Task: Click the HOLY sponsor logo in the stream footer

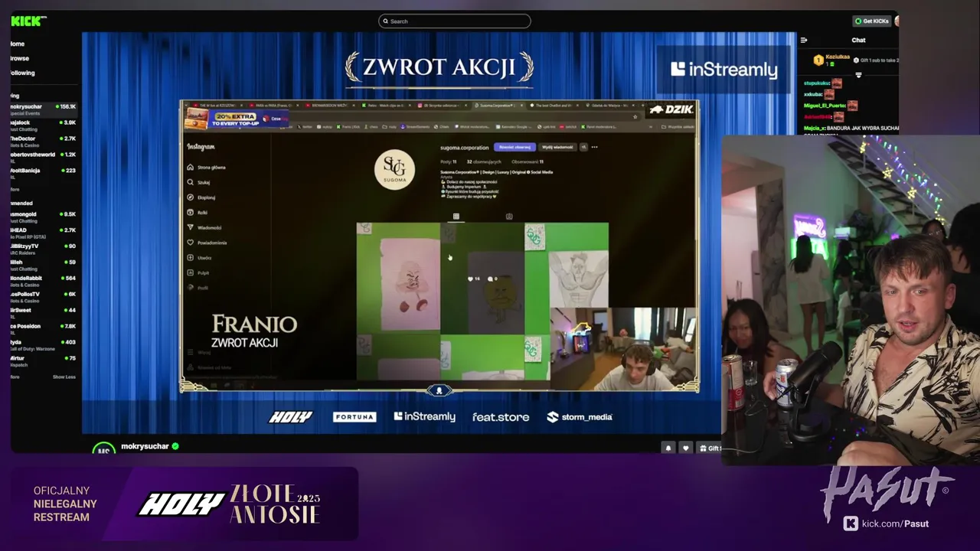Action: (x=290, y=417)
